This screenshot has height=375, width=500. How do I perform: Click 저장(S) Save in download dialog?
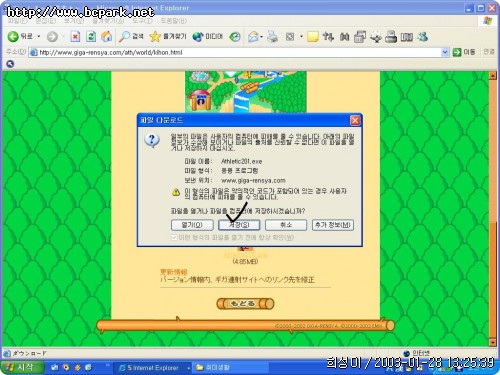tap(239, 225)
